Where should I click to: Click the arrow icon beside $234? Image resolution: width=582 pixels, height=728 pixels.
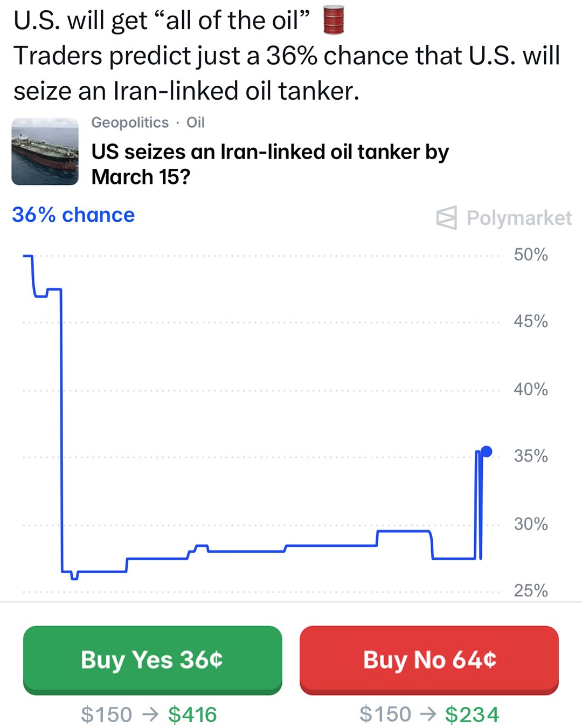[428, 715]
